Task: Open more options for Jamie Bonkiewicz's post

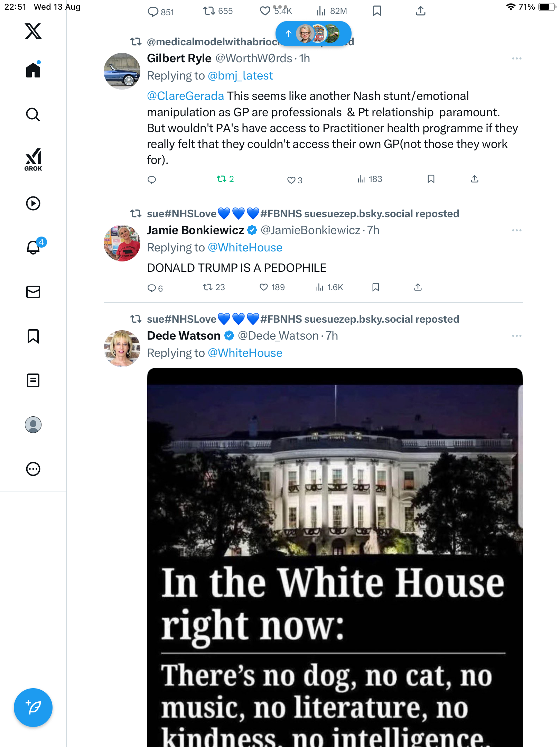Action: click(x=516, y=231)
